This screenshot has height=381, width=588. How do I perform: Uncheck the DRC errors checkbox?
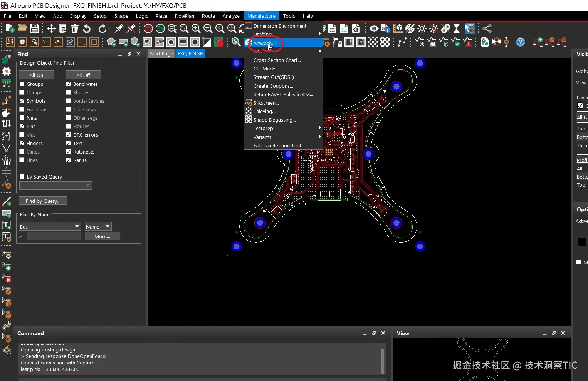69,135
